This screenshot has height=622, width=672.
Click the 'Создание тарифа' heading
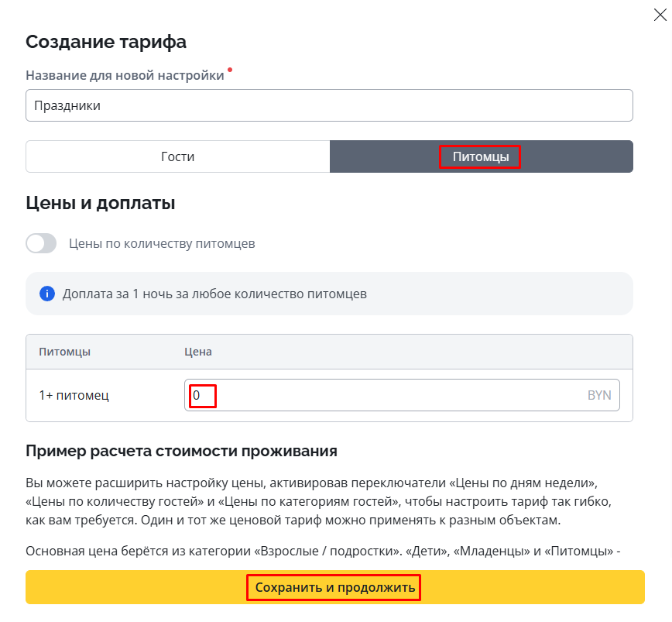coord(106,42)
